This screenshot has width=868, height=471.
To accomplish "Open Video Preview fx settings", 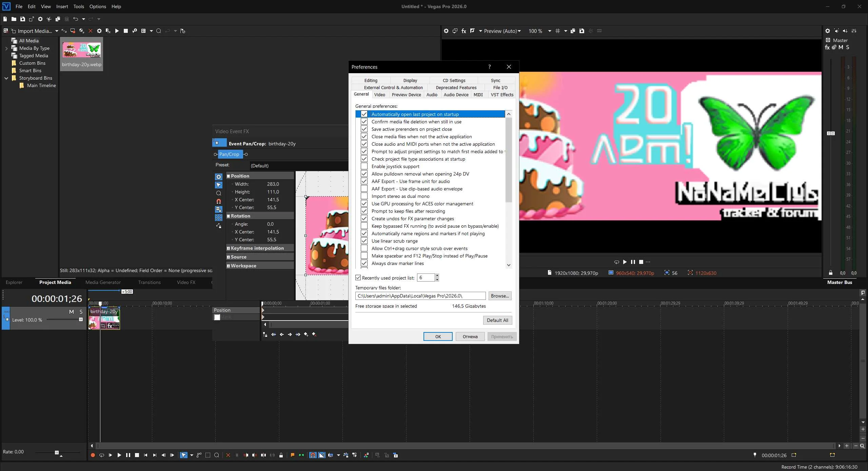I will click(464, 31).
